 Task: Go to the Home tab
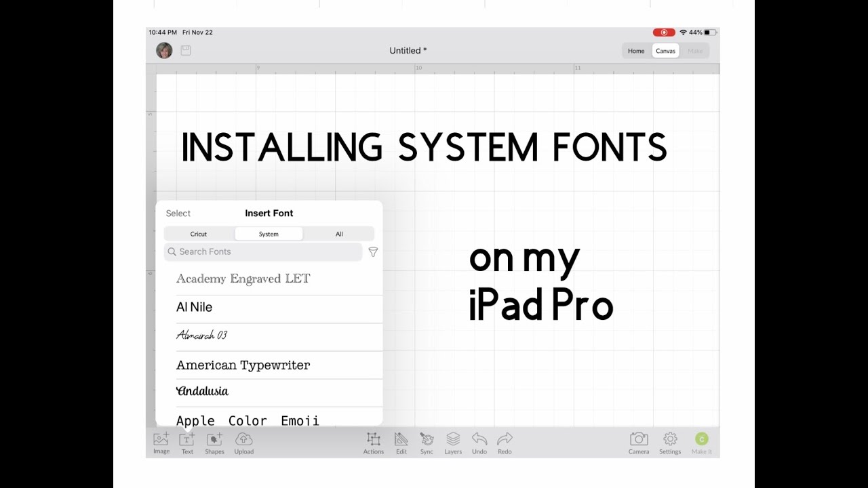click(636, 51)
